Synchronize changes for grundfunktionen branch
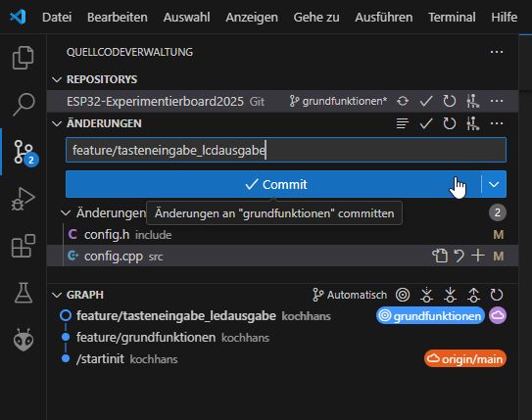The width and height of the screenshot is (532, 420). [x=403, y=101]
